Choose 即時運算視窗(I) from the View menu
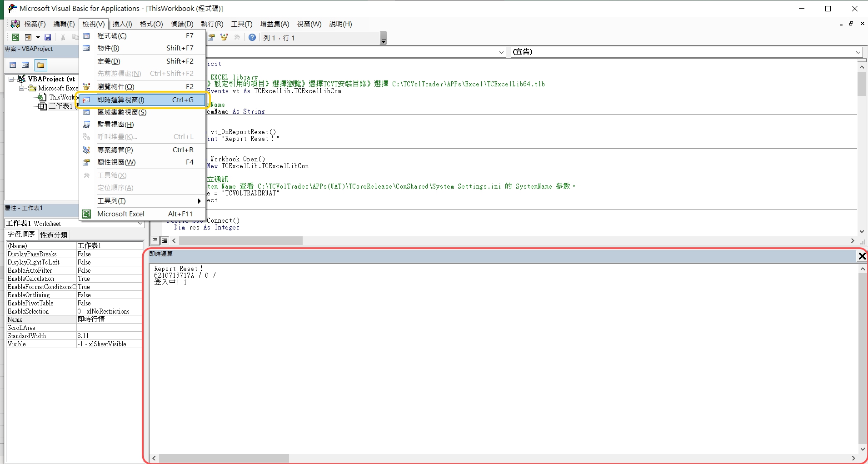868x464 pixels. click(143, 100)
